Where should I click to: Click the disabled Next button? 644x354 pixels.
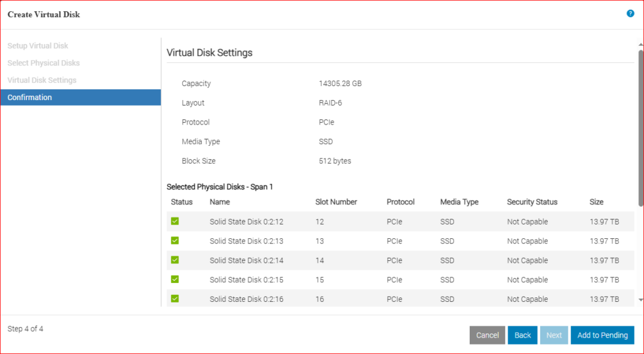click(x=554, y=335)
